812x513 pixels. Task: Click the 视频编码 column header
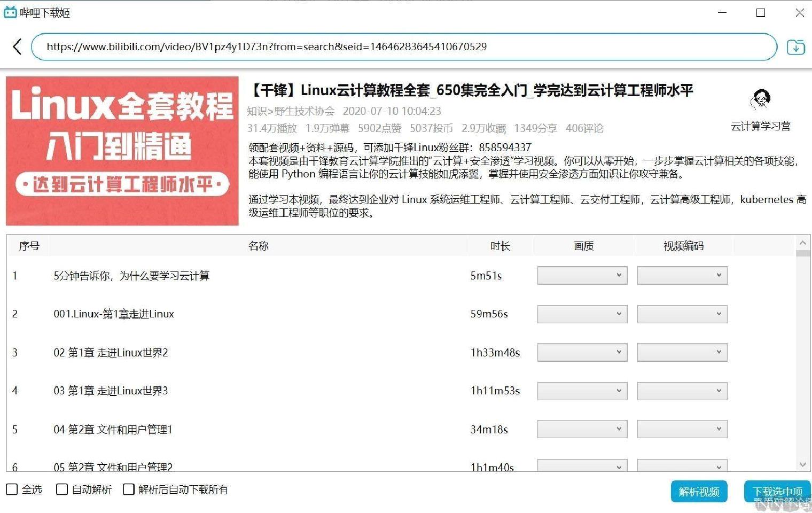683,246
